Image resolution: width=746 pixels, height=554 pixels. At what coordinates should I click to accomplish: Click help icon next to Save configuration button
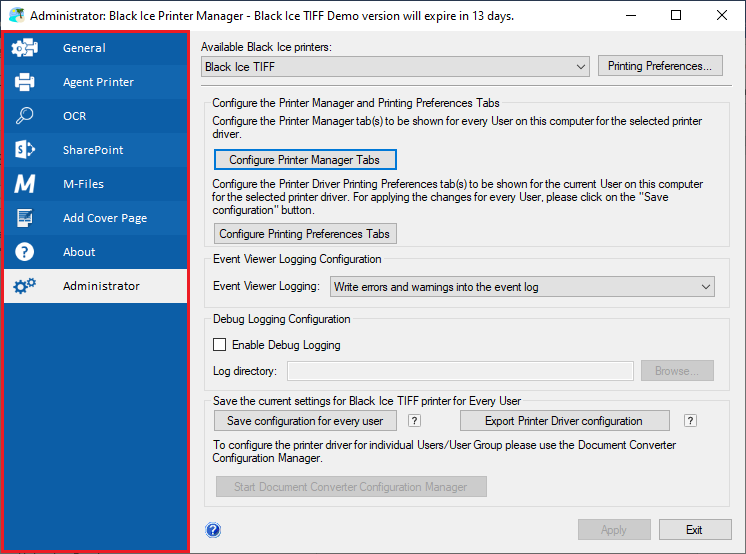click(x=414, y=421)
